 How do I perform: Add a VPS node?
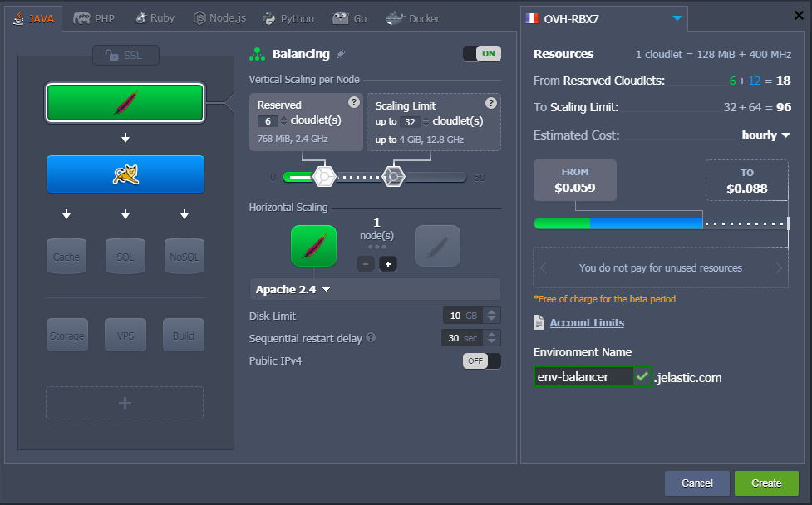point(125,335)
